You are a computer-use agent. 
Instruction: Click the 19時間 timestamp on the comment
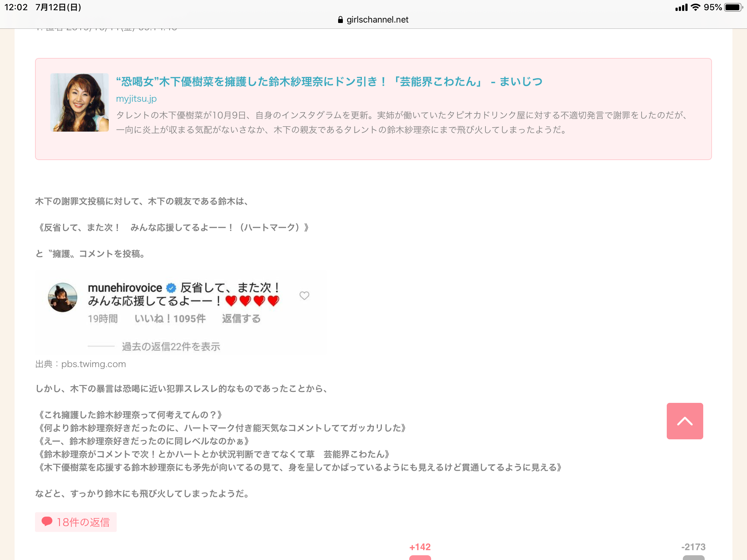[102, 319]
